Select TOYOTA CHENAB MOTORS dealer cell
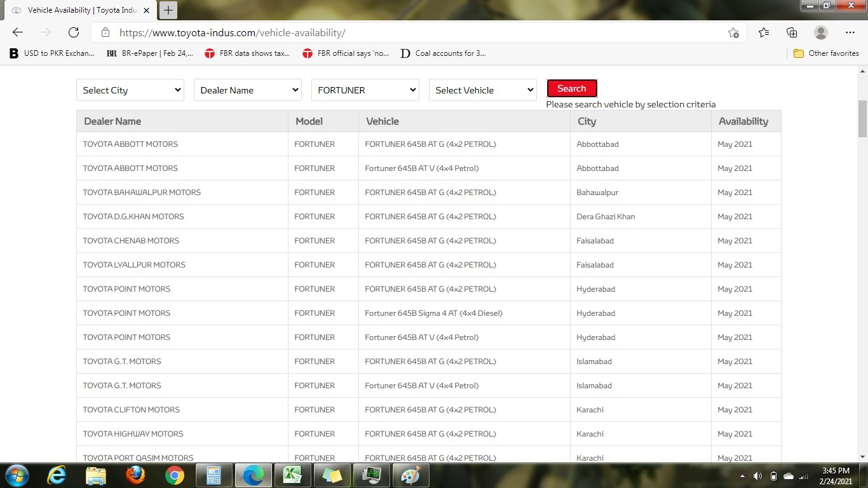 point(182,241)
